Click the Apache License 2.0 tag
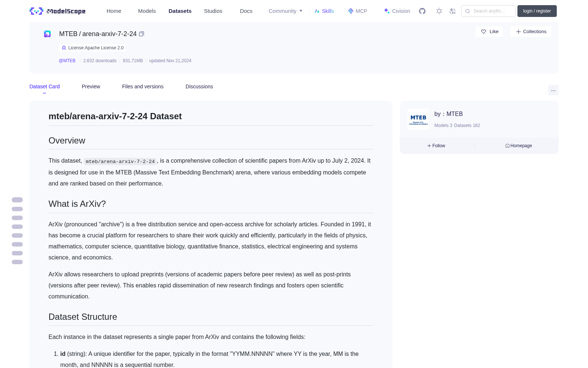The image size is (588, 368). [x=92, y=48]
